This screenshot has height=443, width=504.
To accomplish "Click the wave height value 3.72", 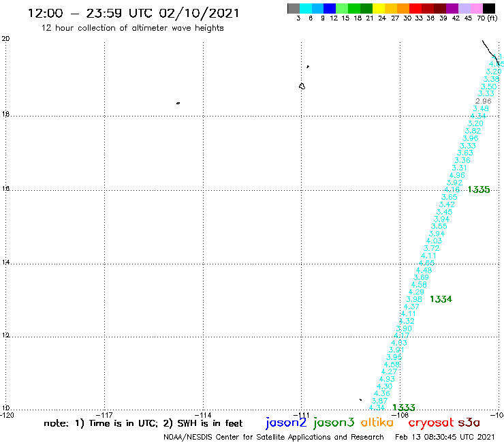I will point(431,248).
